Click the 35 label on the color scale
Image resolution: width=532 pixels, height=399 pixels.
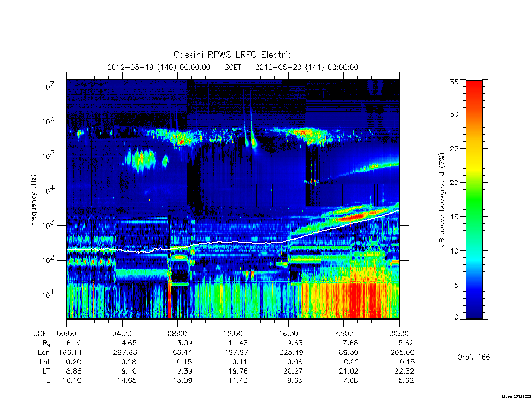pos(454,82)
